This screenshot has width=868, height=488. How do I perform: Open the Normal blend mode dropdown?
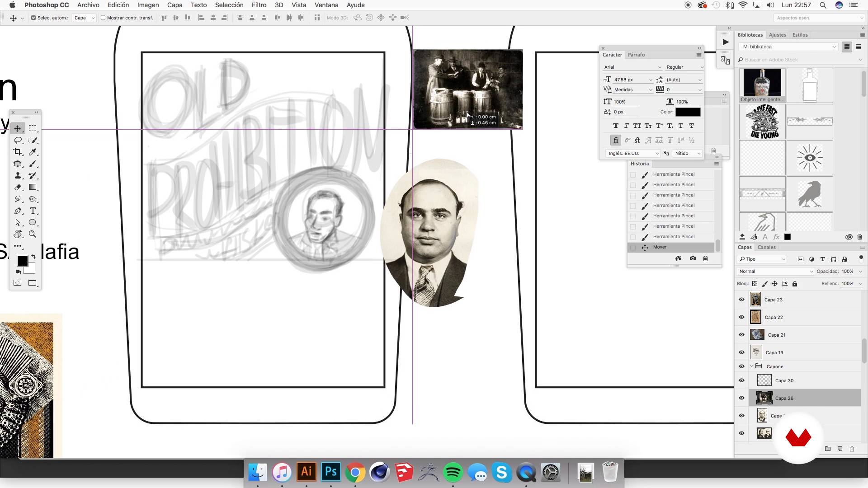coord(775,272)
